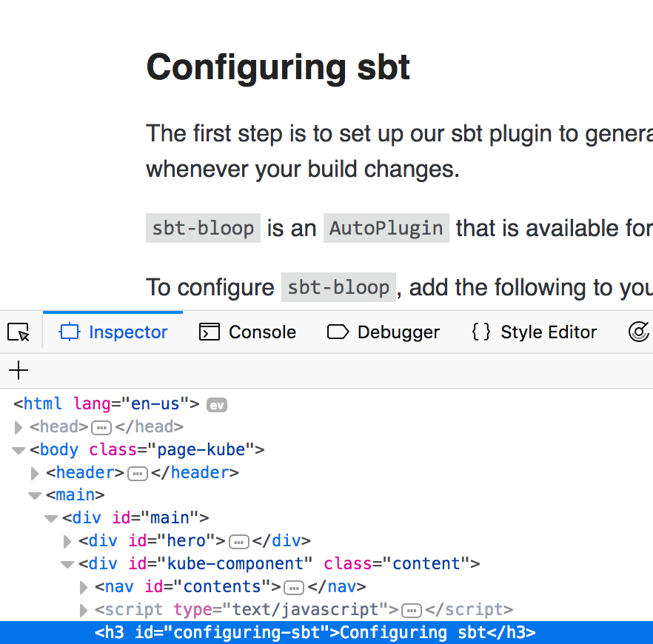Open the Performance stopwatch icon
This screenshot has width=653, height=644.
[639, 332]
